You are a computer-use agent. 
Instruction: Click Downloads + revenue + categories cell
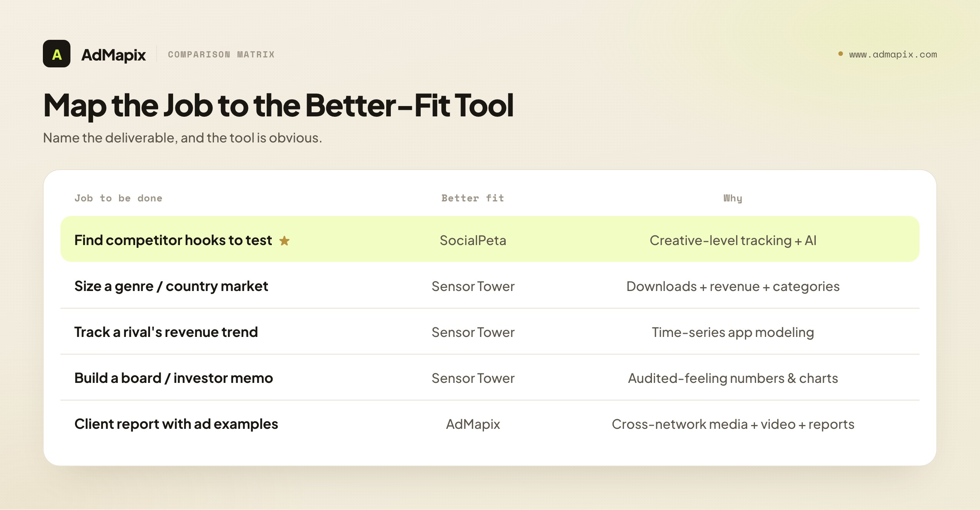point(733,287)
